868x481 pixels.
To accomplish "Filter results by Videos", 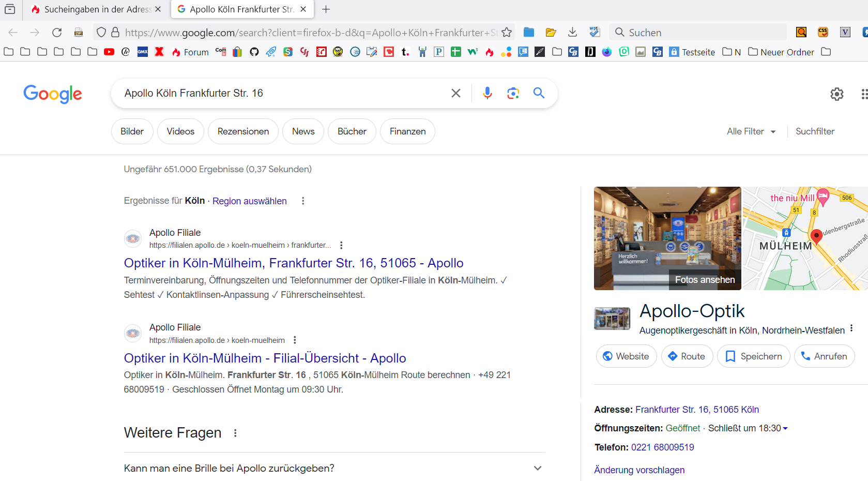I will [180, 131].
